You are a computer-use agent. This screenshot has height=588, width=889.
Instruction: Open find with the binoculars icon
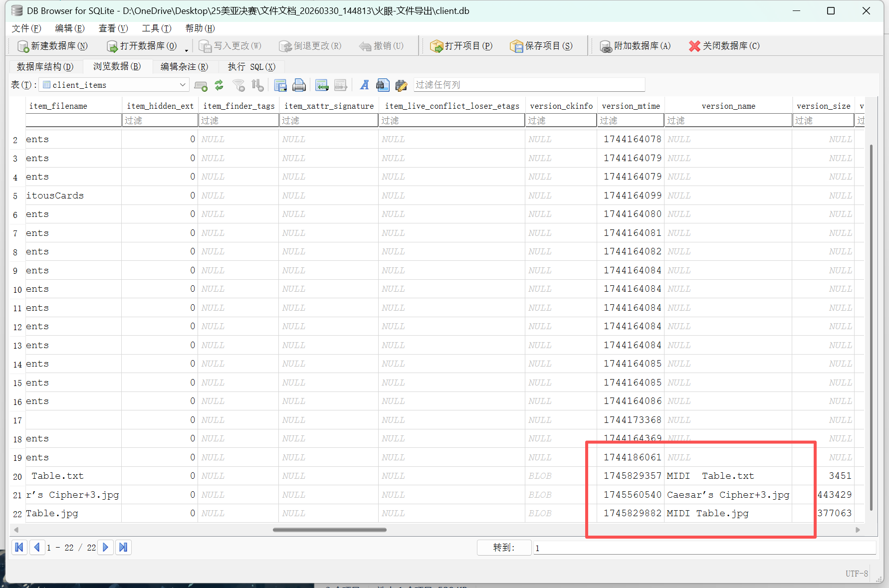pos(383,85)
